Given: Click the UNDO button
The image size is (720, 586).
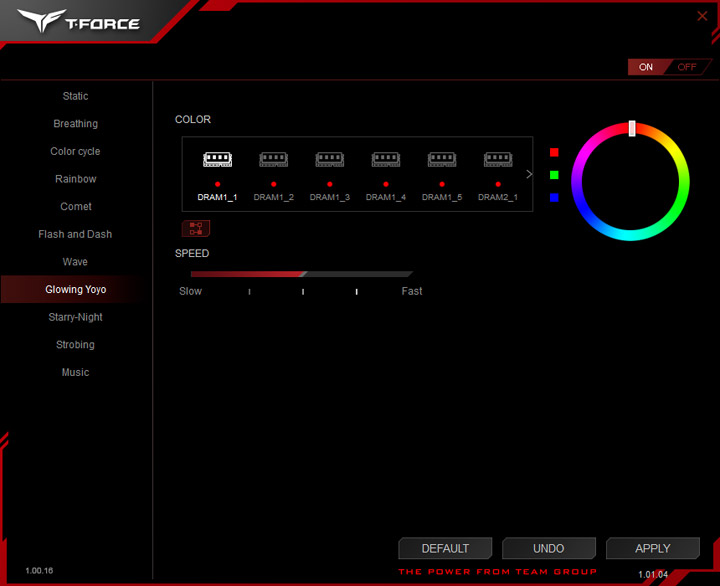Looking at the screenshot, I should point(549,548).
